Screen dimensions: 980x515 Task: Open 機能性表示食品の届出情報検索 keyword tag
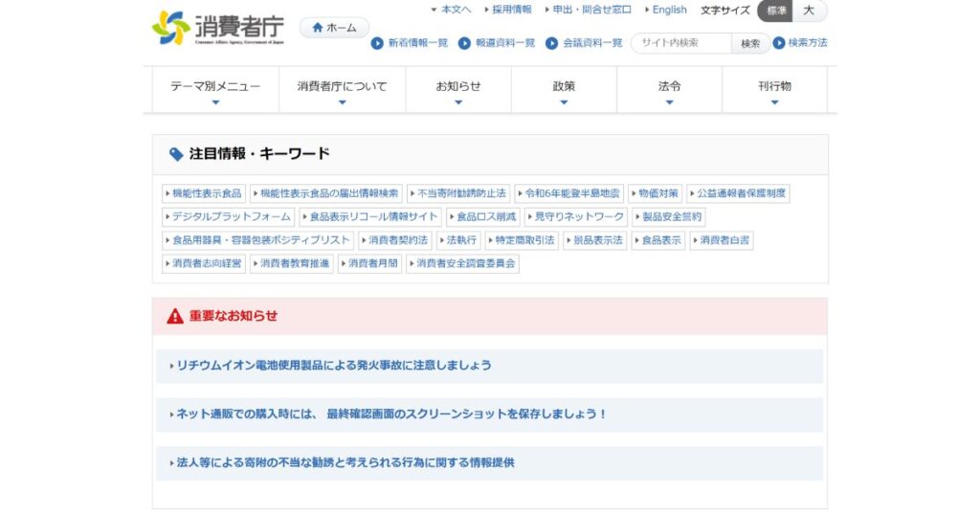tap(326, 193)
